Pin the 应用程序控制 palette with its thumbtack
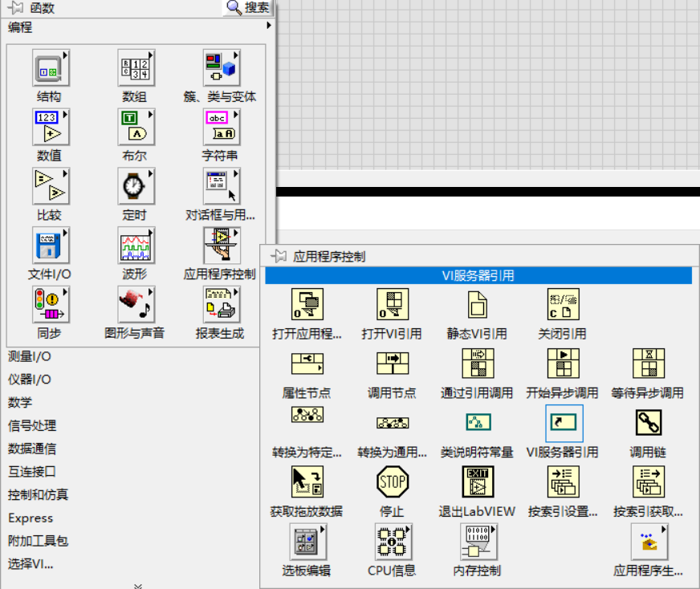700x589 pixels. [279, 257]
